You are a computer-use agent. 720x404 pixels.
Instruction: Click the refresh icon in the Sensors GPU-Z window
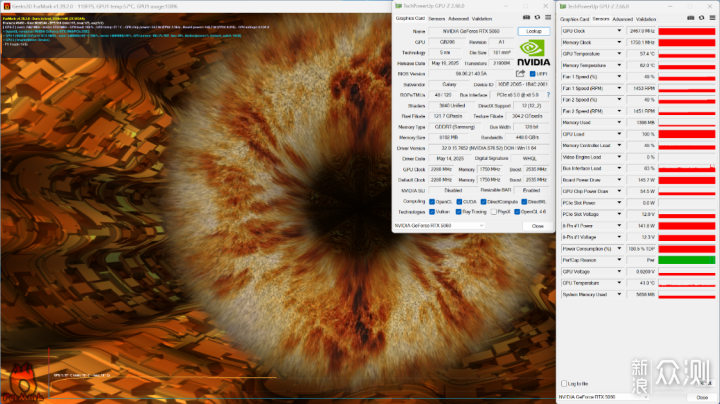pos(702,18)
